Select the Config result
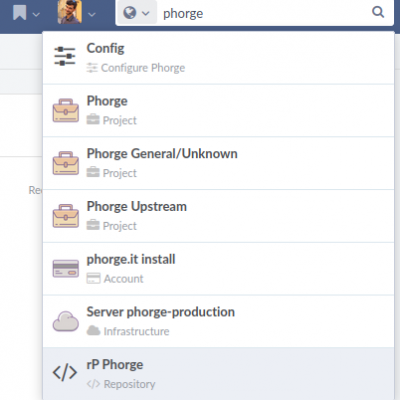 pos(219,58)
